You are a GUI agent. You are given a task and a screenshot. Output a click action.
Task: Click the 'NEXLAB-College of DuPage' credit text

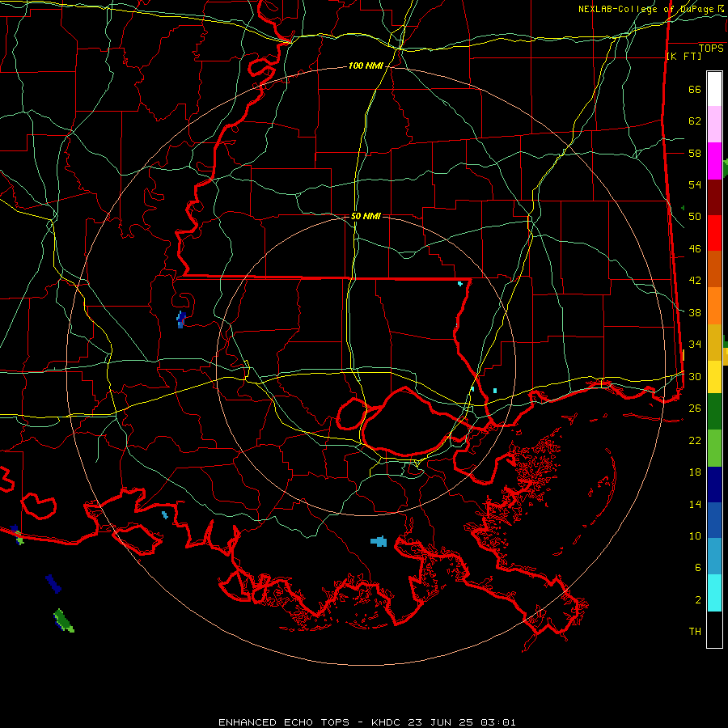645,9
